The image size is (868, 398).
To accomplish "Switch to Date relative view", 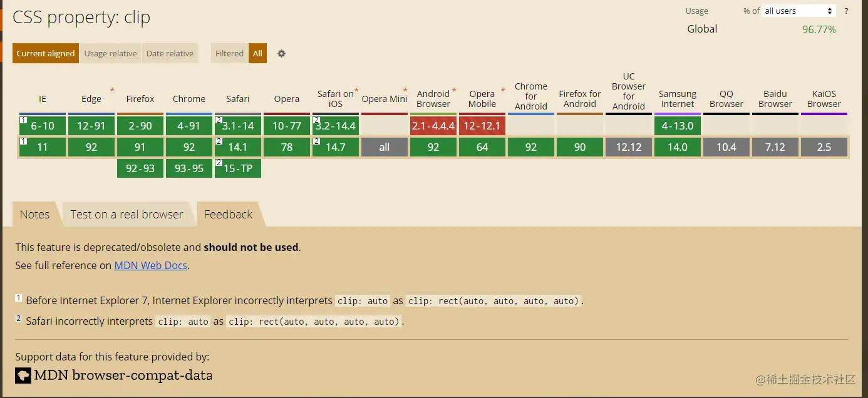I will pos(170,53).
